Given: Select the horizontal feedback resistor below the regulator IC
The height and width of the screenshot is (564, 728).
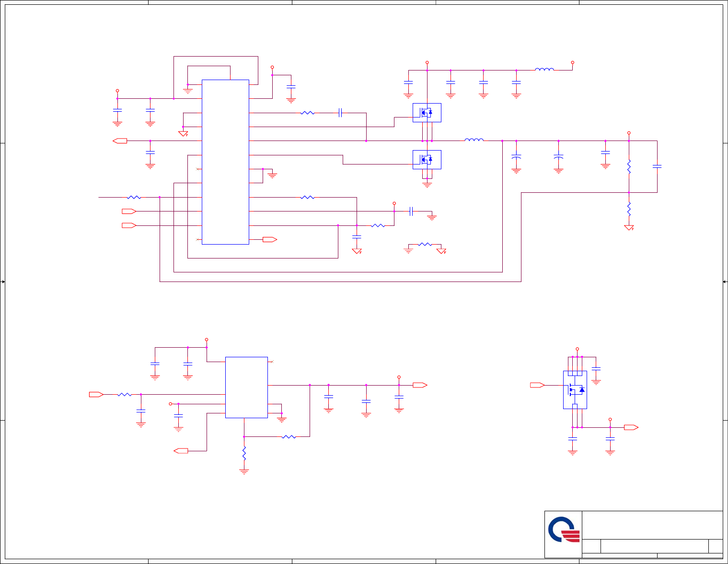Looking at the screenshot, I should click(289, 437).
